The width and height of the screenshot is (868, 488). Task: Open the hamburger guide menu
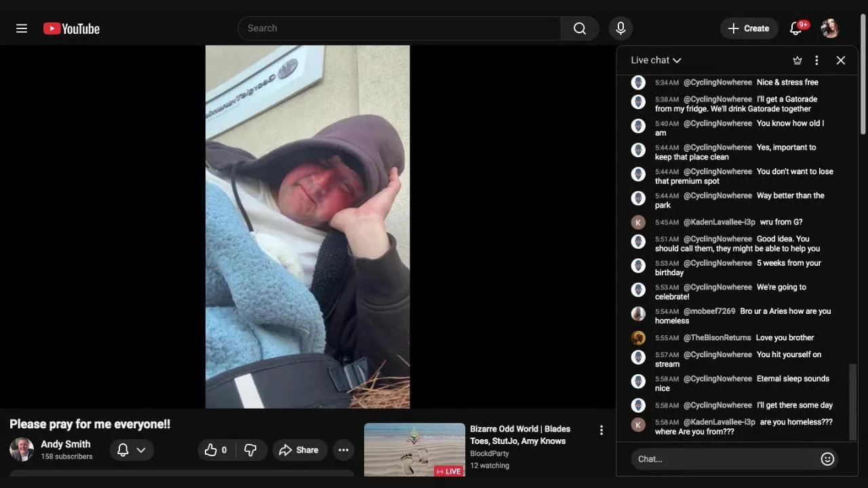[x=22, y=28]
